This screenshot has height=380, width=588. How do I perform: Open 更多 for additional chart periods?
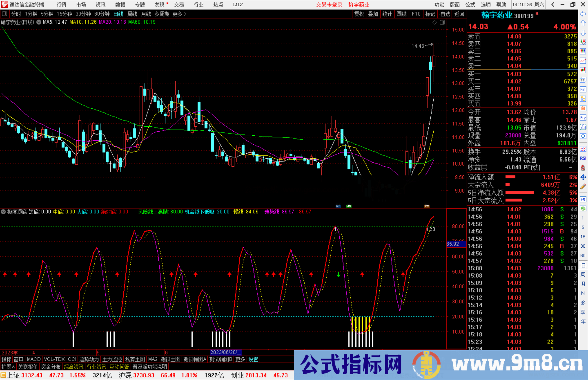coord(177,14)
